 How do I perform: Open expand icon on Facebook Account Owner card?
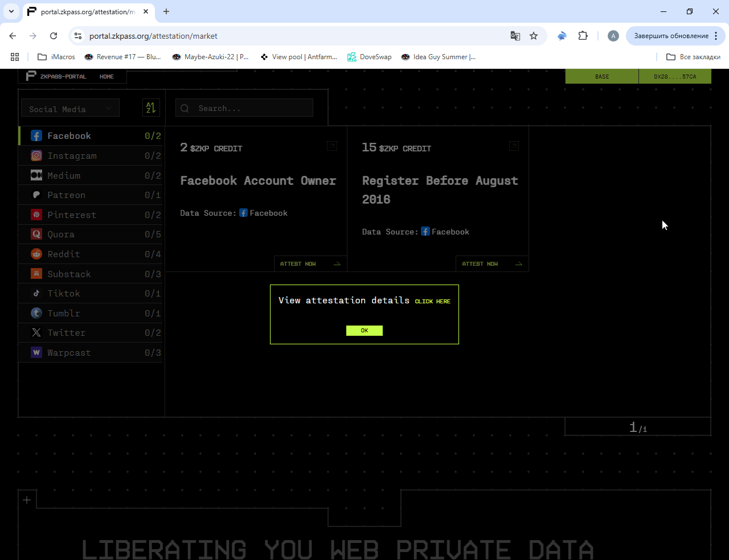(332, 146)
